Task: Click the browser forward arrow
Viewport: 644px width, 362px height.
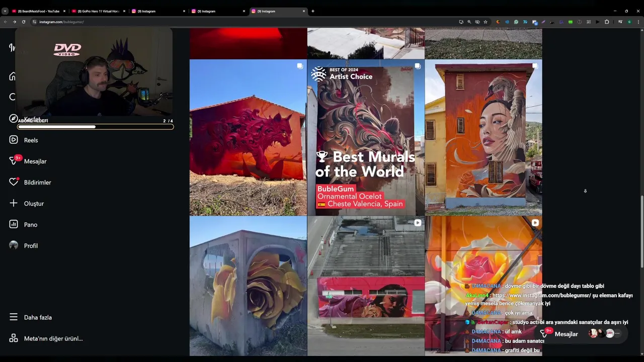Action: click(x=14, y=22)
